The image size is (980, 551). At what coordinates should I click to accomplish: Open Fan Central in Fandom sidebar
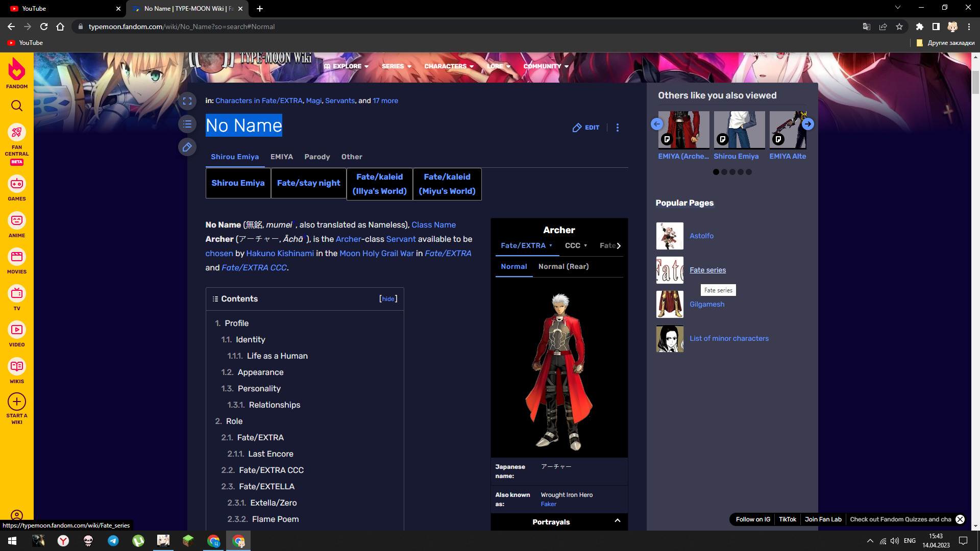tap(17, 133)
